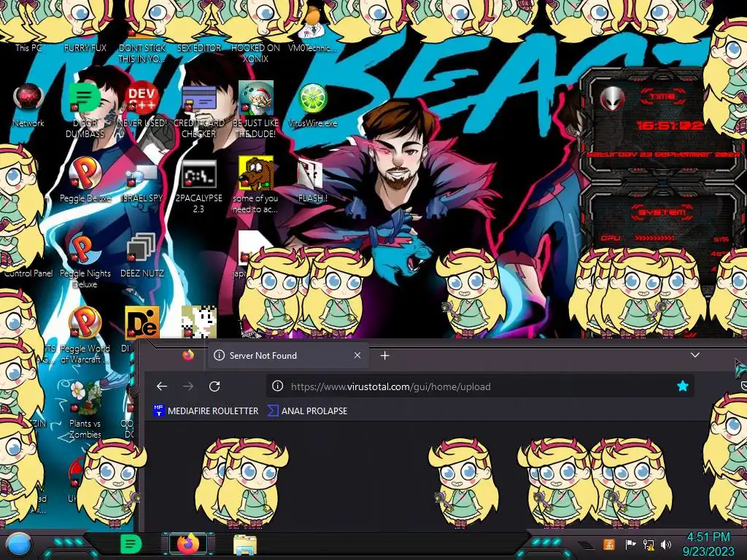The width and height of the screenshot is (747, 560).
Task: Click the gadget SYSTEM header
Action: click(662, 212)
